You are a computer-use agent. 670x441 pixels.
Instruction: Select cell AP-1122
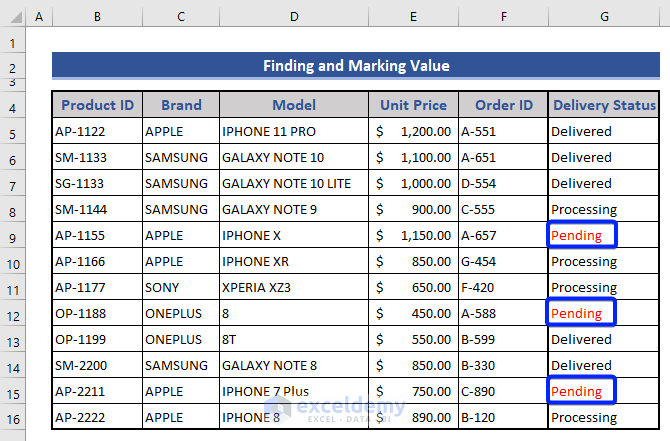tap(97, 131)
